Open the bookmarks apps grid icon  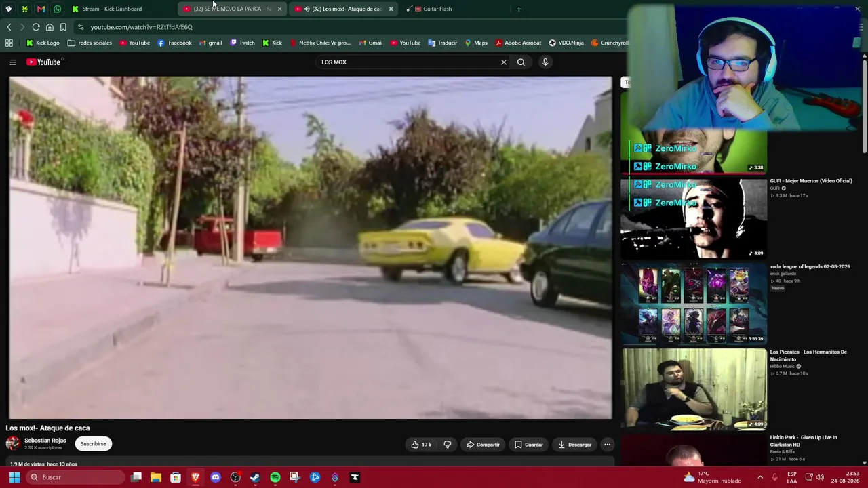9,43
